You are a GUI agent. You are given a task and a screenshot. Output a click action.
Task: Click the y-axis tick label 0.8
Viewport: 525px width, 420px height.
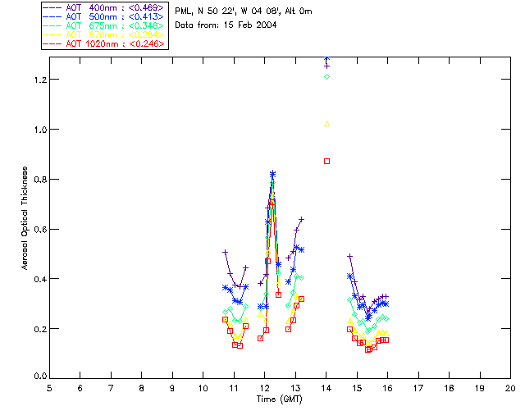40,180
